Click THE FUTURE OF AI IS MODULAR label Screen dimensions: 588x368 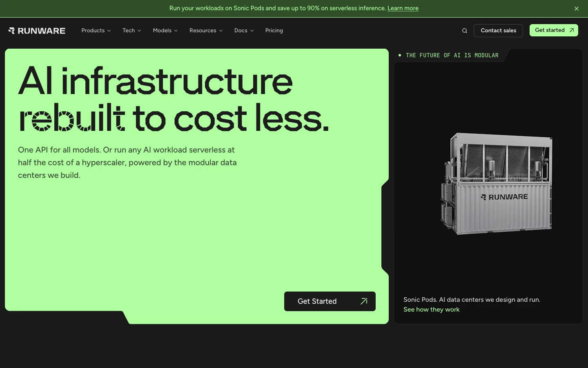click(452, 55)
